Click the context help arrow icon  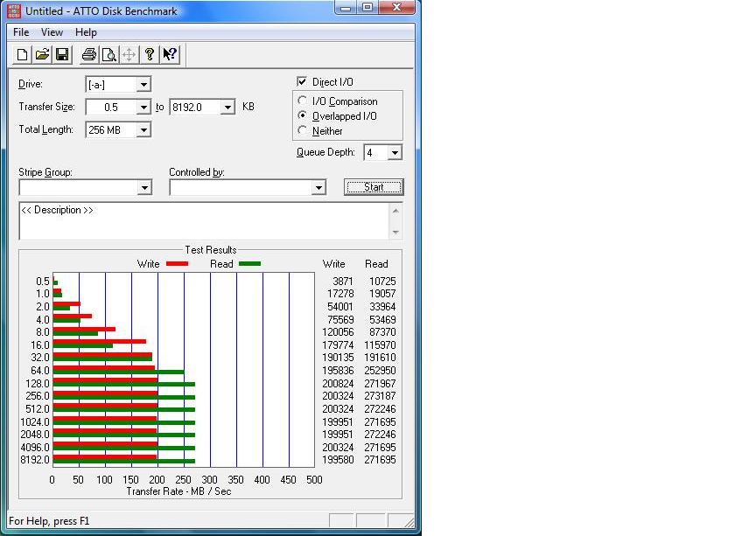170,54
